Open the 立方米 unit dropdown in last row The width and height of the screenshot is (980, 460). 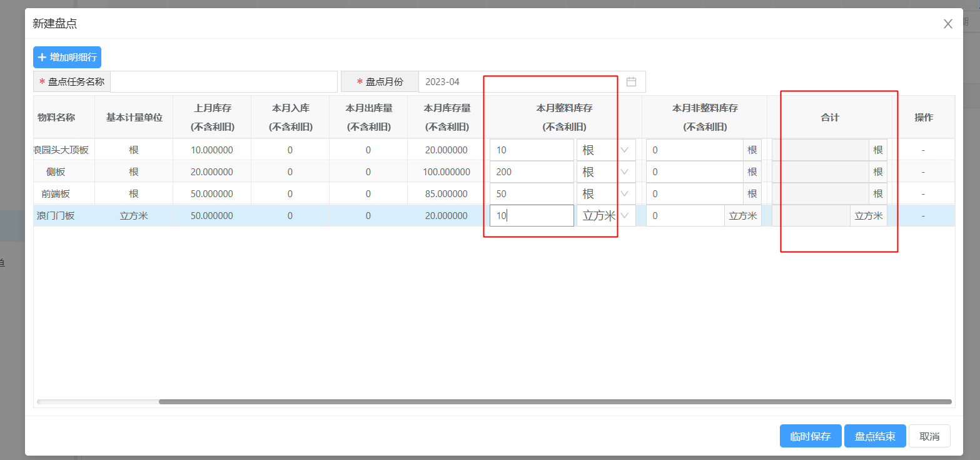coord(605,216)
